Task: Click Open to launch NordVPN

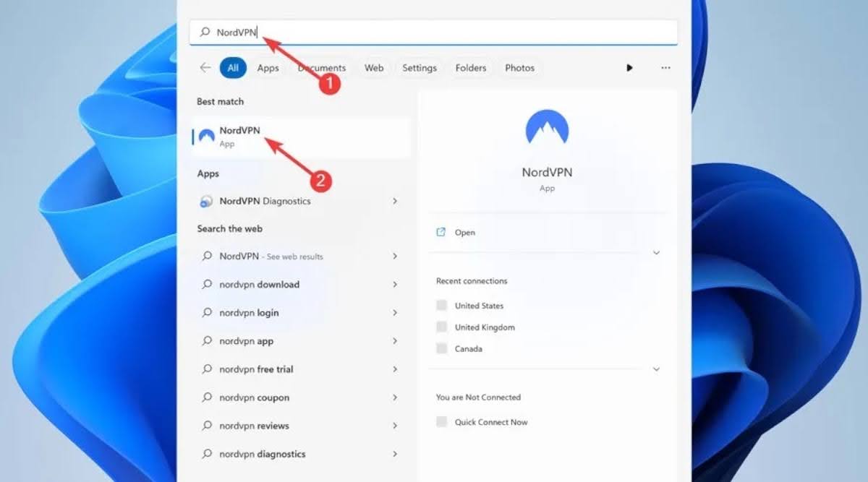Action: tap(465, 233)
